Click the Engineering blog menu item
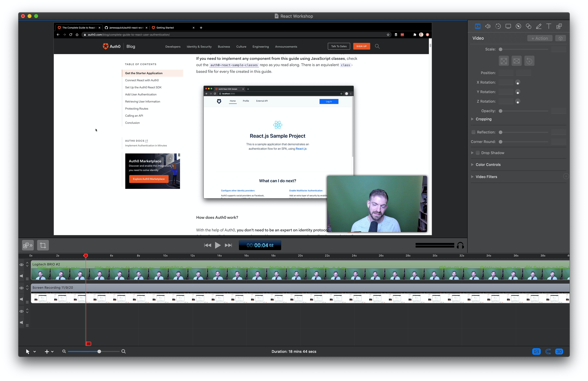588x381 pixels. 261,47
